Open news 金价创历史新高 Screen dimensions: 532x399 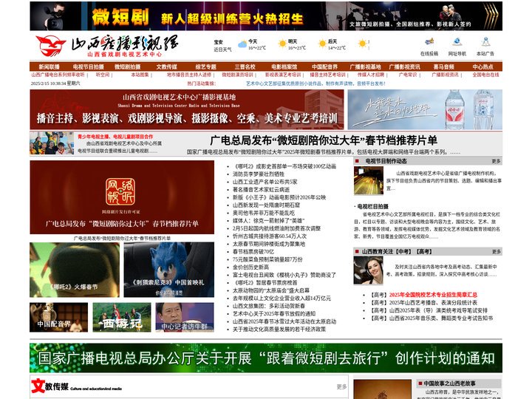[x=250, y=267]
